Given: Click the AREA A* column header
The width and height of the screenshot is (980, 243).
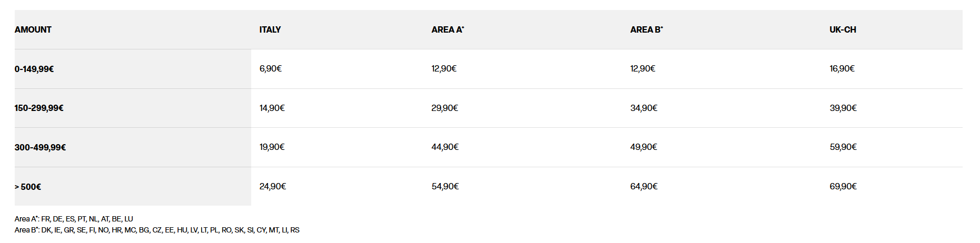Looking at the screenshot, I should 448,29.
